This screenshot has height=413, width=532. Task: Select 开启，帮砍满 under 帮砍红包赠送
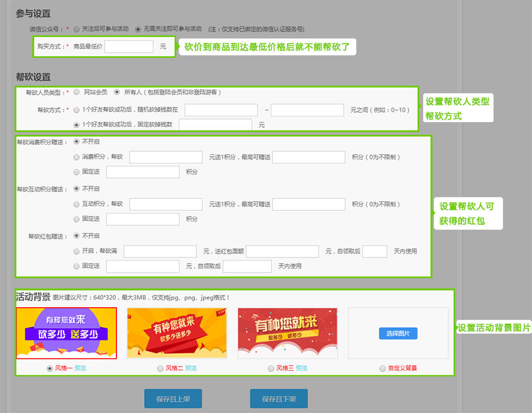[x=77, y=251]
